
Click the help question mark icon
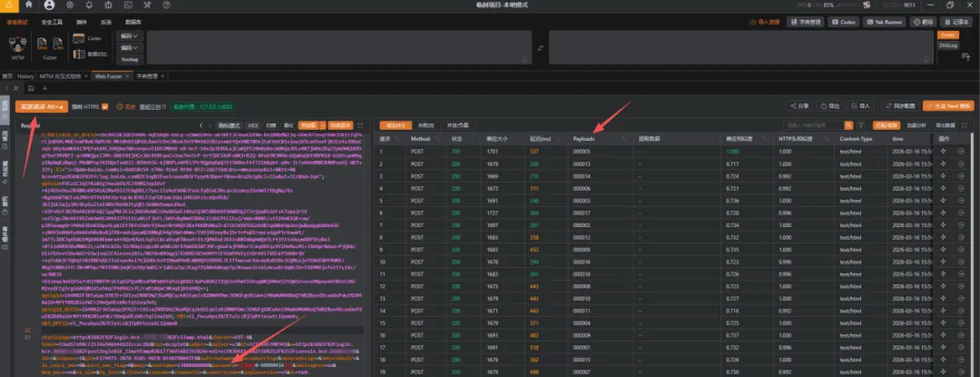[x=166, y=5]
